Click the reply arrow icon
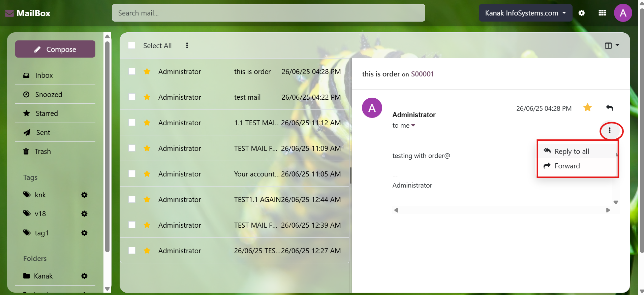Screen dimensions: 644x295 [610, 108]
